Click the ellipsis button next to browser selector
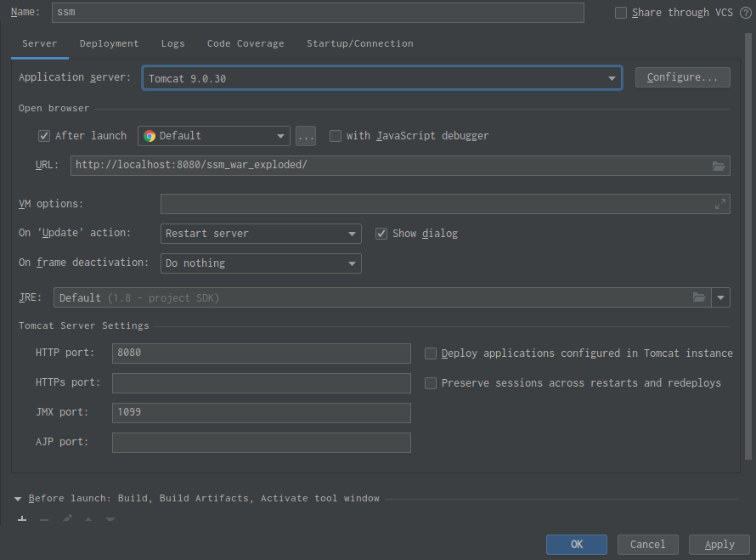 click(x=305, y=136)
